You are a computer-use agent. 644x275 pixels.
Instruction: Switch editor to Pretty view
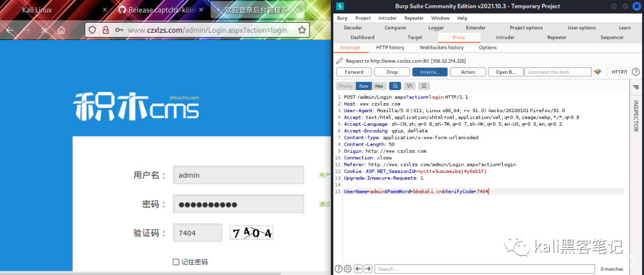[345, 86]
